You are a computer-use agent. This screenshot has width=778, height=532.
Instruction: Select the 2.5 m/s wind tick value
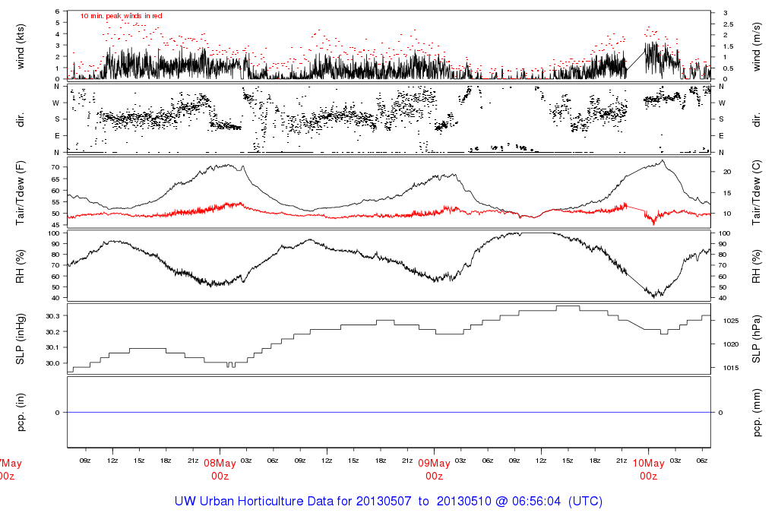click(x=729, y=24)
